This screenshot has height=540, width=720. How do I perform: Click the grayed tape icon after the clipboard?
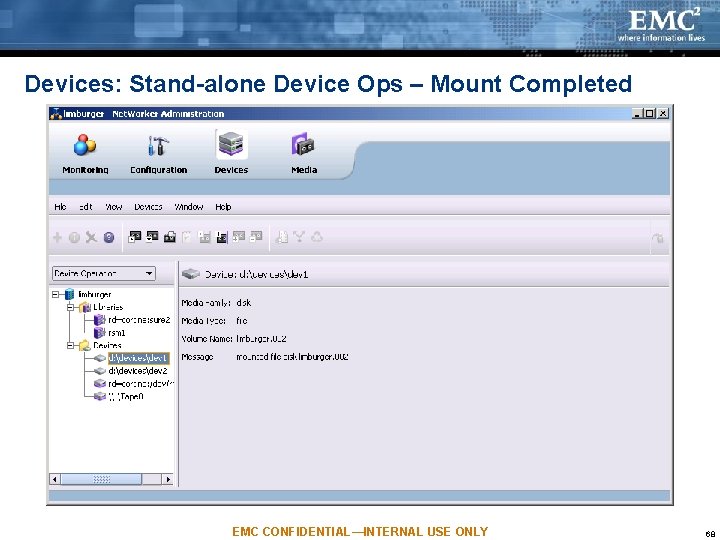click(204, 236)
